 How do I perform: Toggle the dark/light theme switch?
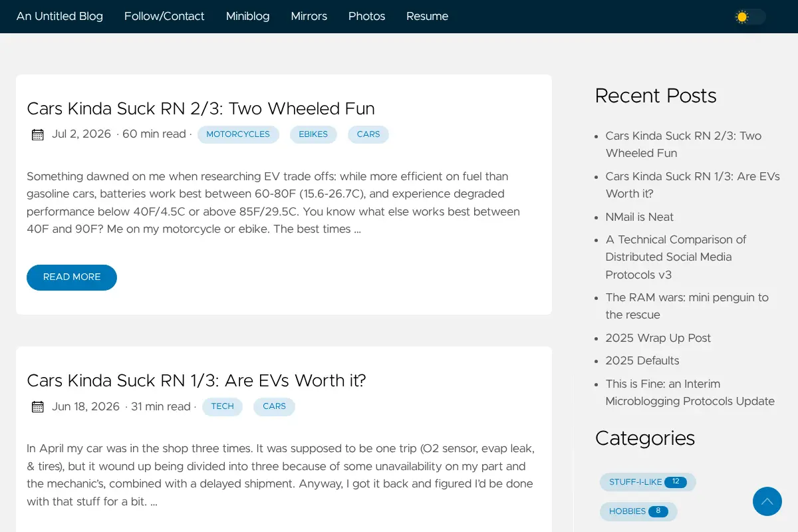(x=750, y=17)
